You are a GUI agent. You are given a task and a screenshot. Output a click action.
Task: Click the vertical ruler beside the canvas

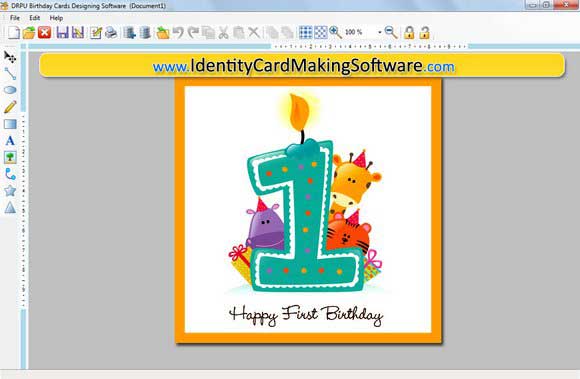click(x=23, y=211)
